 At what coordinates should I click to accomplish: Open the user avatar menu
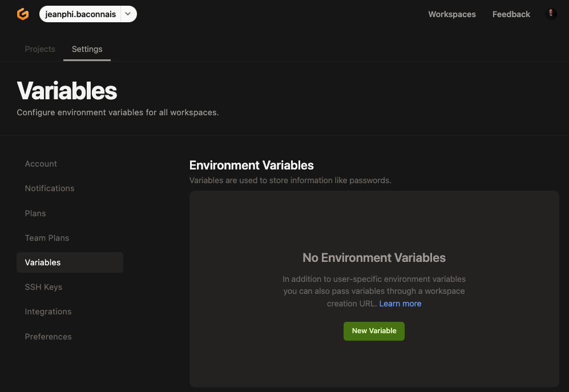[x=551, y=14]
